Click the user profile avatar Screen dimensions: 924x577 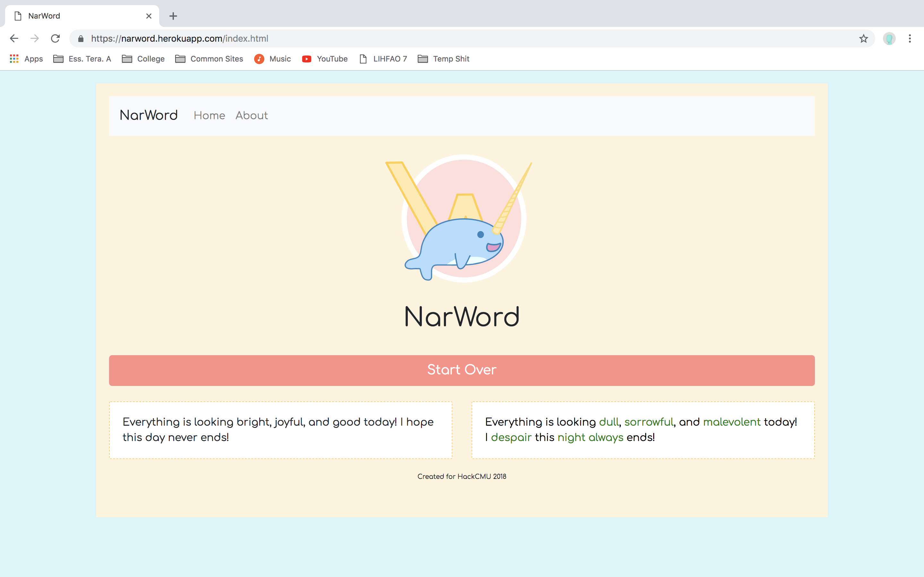pos(889,38)
